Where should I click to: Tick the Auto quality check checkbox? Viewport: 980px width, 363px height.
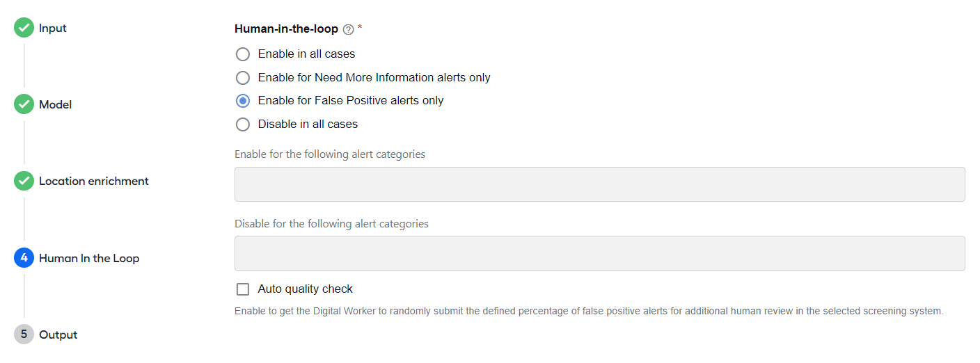(x=243, y=289)
